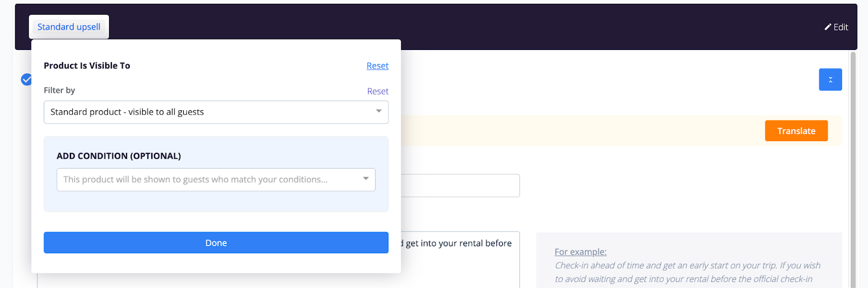868x288 pixels.
Task: Click the pencil icon beside Edit
Action: tap(828, 27)
